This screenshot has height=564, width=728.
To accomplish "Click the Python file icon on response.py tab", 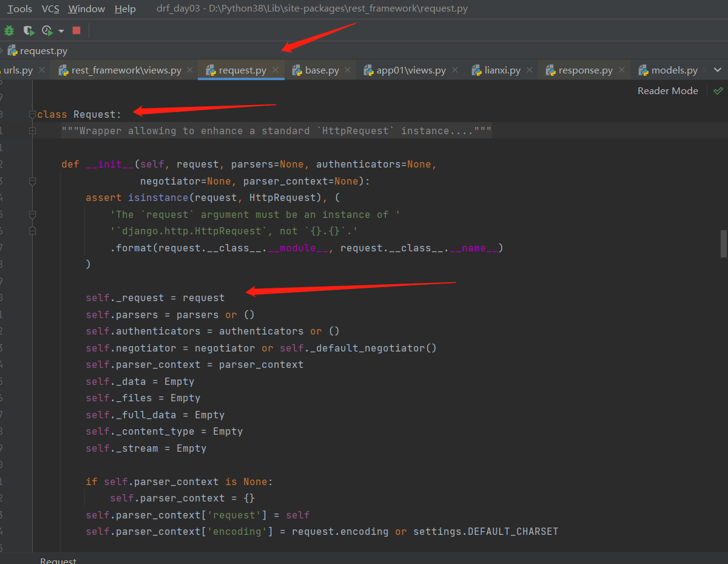I will pyautogui.click(x=550, y=70).
